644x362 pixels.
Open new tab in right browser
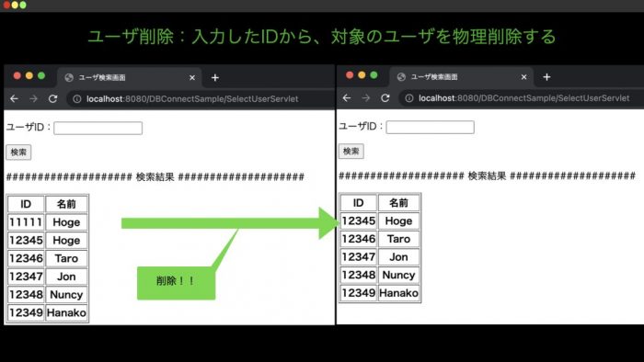pyautogui.click(x=546, y=76)
